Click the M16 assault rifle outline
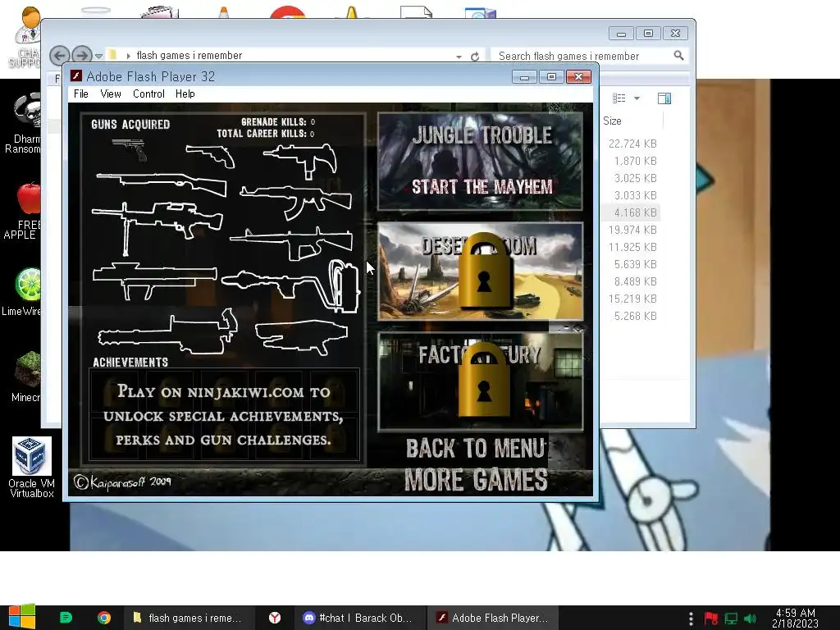Screen dimensions: 840x630 coord(291,244)
